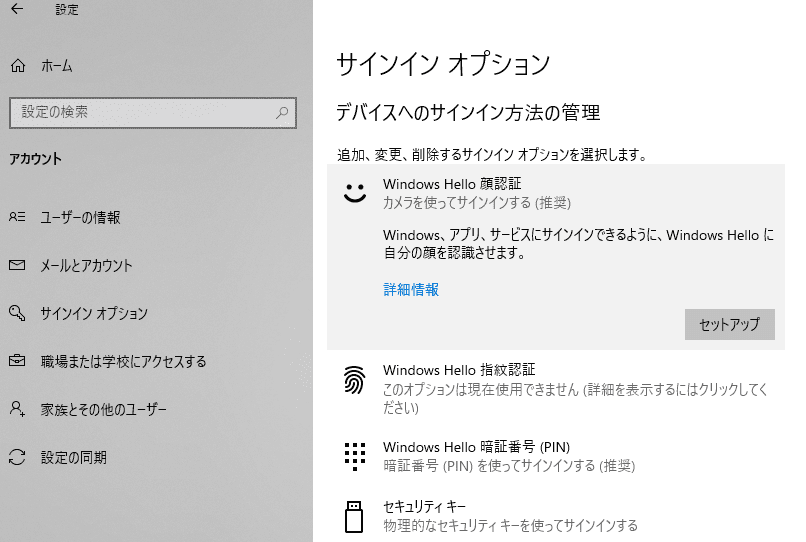Screen dimensions: 806x542
Task: Click the briefcase icon in sidebar
Action: pyautogui.click(x=17, y=360)
